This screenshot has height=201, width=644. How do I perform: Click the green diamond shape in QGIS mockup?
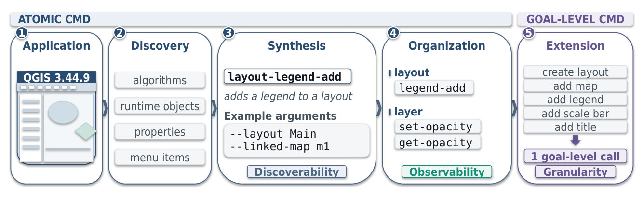click(x=86, y=131)
